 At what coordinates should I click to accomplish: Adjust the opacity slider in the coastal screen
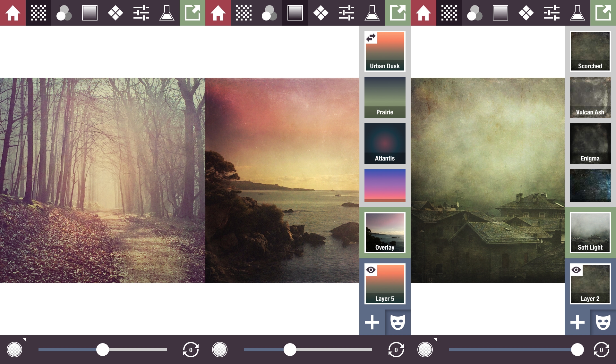coord(308,350)
